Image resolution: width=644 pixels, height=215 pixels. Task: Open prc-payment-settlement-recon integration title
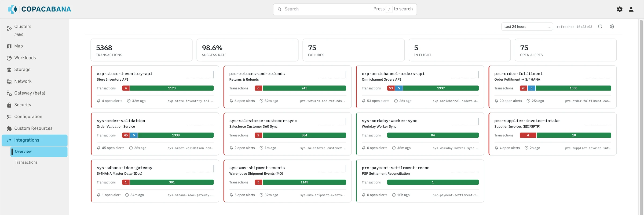396,168
